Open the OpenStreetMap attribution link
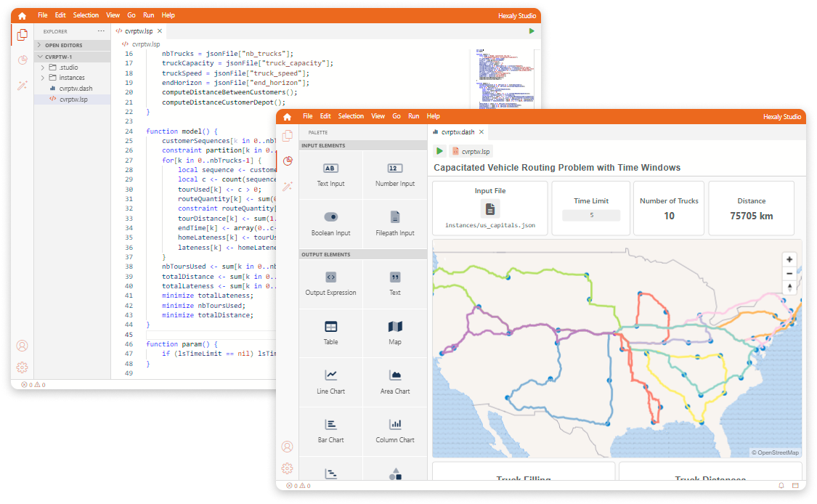Viewport: 817px width, 504px height. tap(776, 452)
